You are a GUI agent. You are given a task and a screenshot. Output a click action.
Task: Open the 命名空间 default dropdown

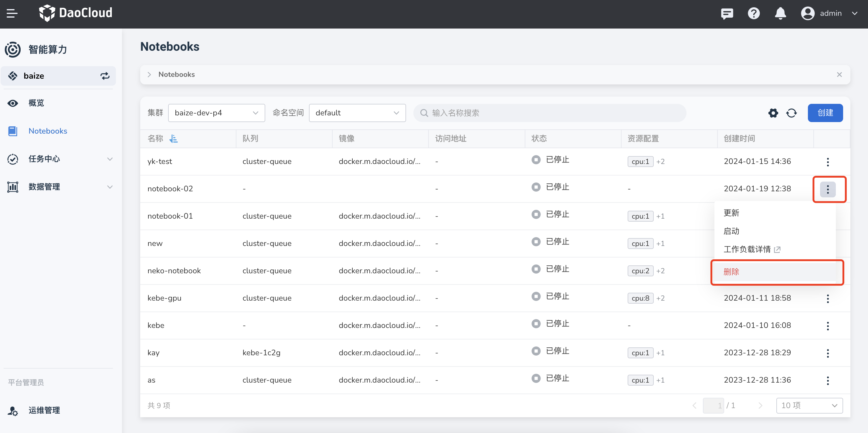point(357,113)
